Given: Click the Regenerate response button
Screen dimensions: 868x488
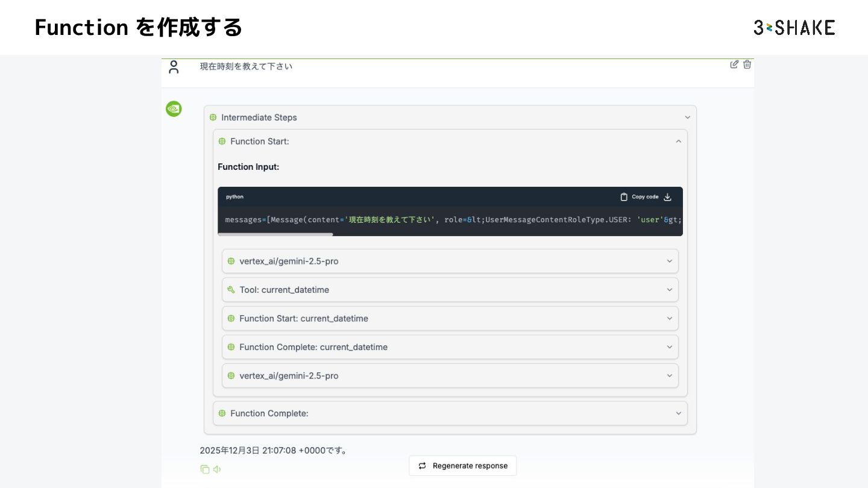Looking at the screenshot, I should click(462, 466).
